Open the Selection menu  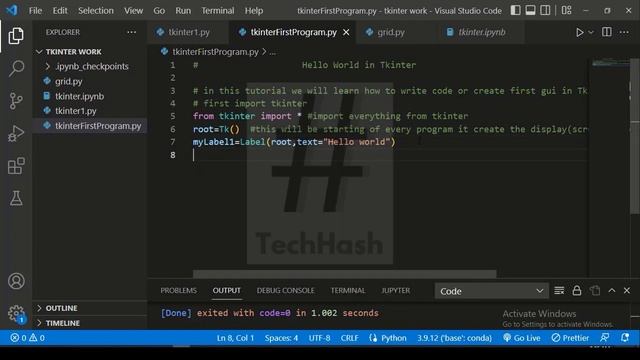tap(96, 11)
